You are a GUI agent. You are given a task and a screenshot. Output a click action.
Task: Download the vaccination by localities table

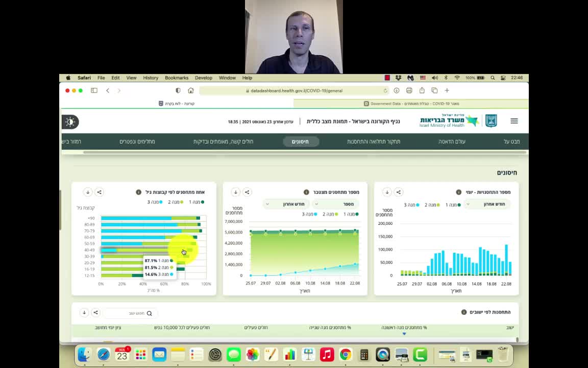84,312
